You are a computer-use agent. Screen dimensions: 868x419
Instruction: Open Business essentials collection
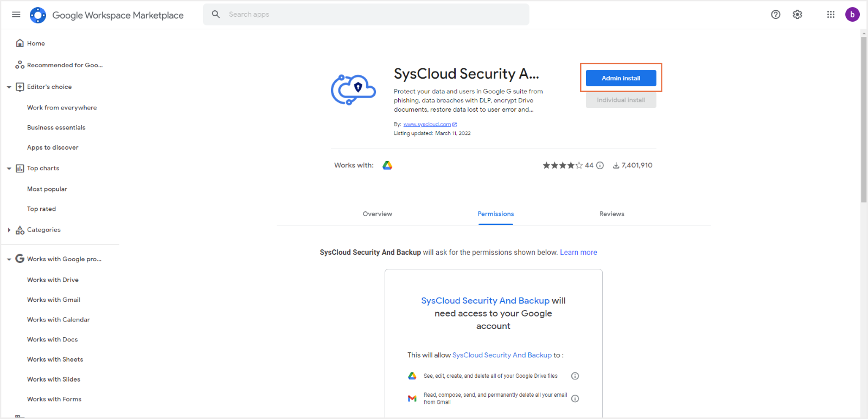[x=56, y=128]
